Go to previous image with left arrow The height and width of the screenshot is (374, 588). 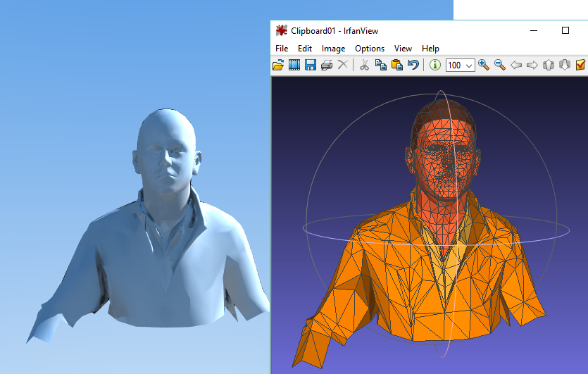click(x=516, y=65)
